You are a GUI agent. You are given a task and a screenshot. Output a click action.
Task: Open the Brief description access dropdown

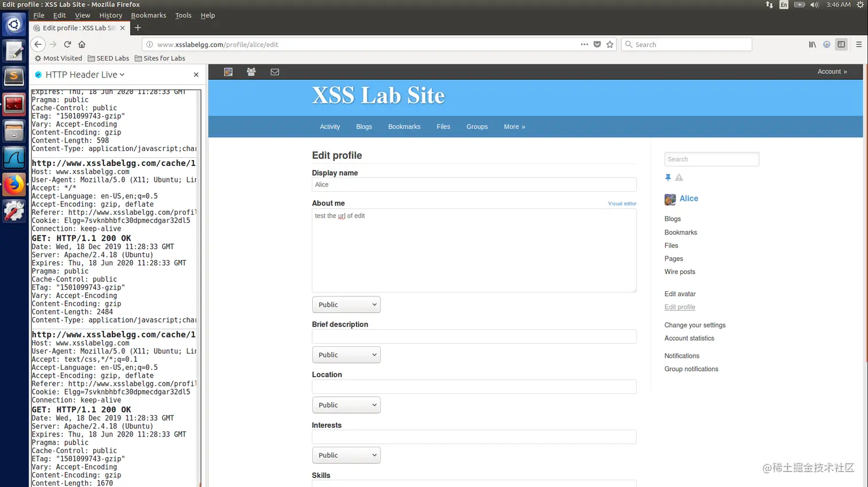pos(346,355)
